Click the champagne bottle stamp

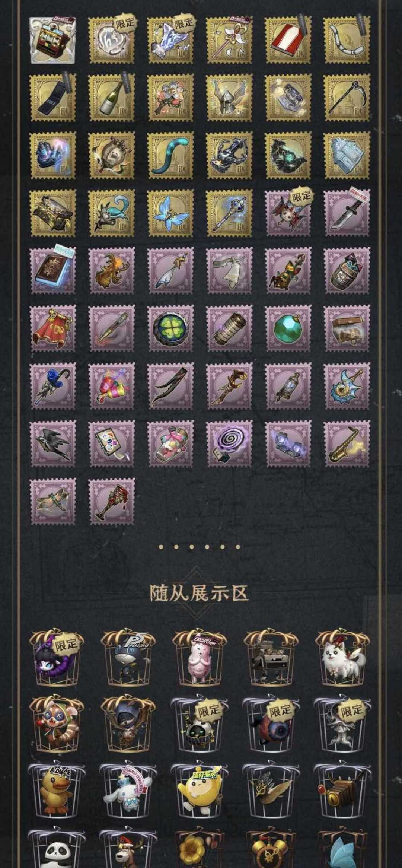(x=112, y=98)
